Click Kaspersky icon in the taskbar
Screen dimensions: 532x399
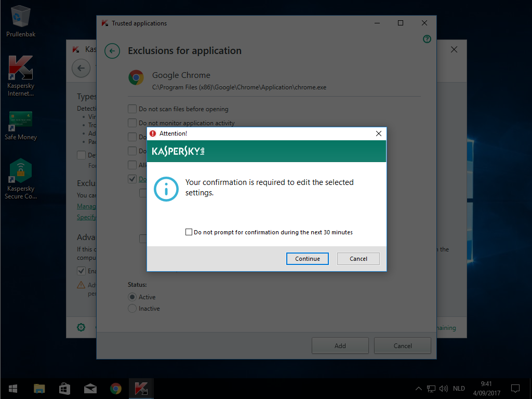141,389
